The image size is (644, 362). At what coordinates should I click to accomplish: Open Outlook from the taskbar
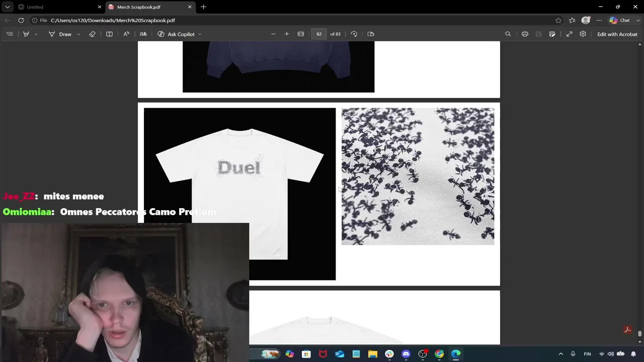click(340, 354)
